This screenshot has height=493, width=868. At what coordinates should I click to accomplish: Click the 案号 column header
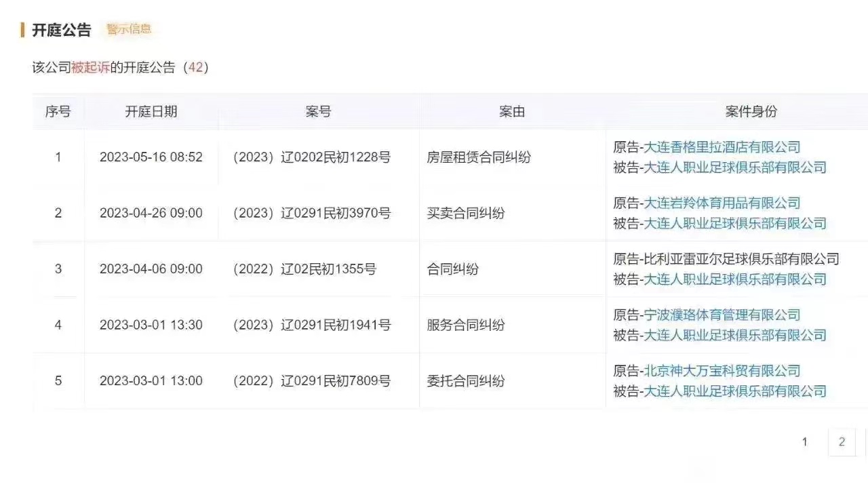317,111
